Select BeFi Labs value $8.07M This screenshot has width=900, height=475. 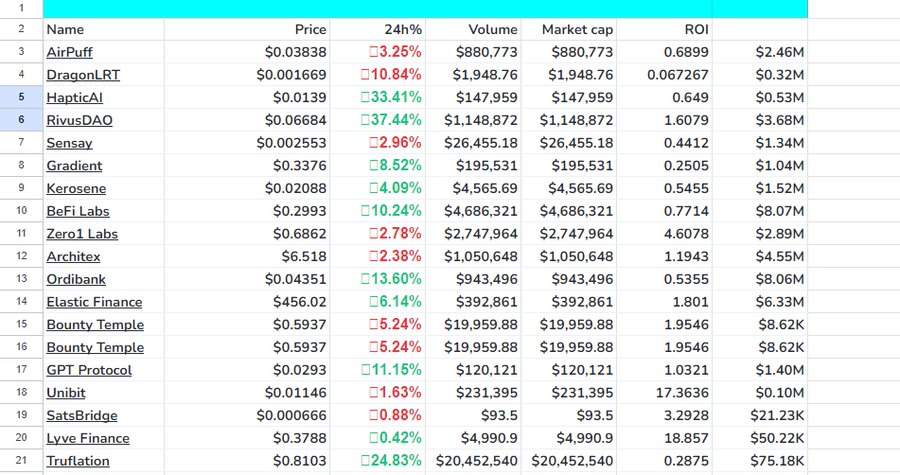(x=760, y=211)
